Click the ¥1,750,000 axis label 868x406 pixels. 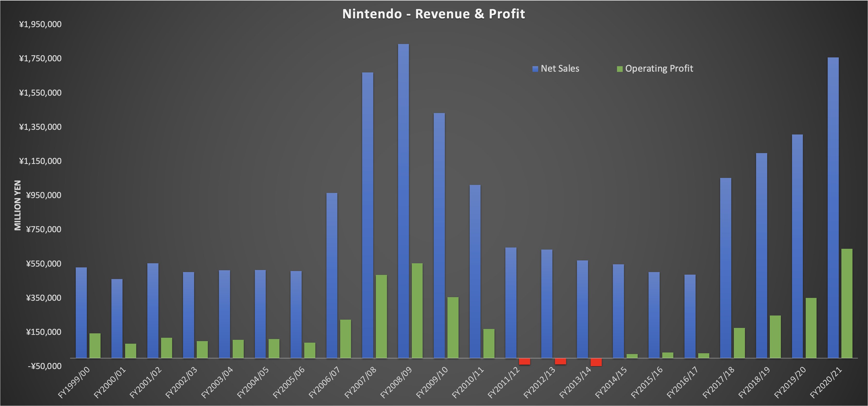40,58
